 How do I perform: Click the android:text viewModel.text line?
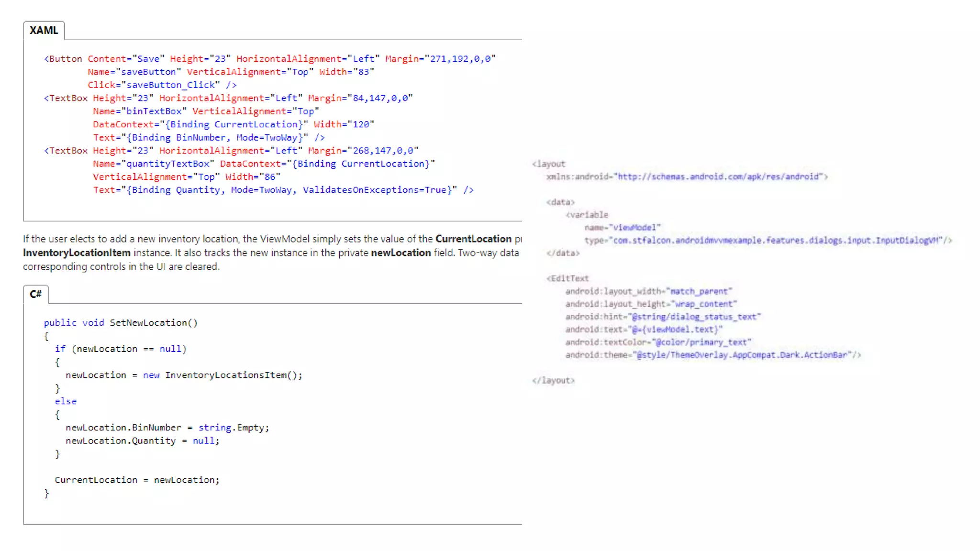(x=644, y=330)
